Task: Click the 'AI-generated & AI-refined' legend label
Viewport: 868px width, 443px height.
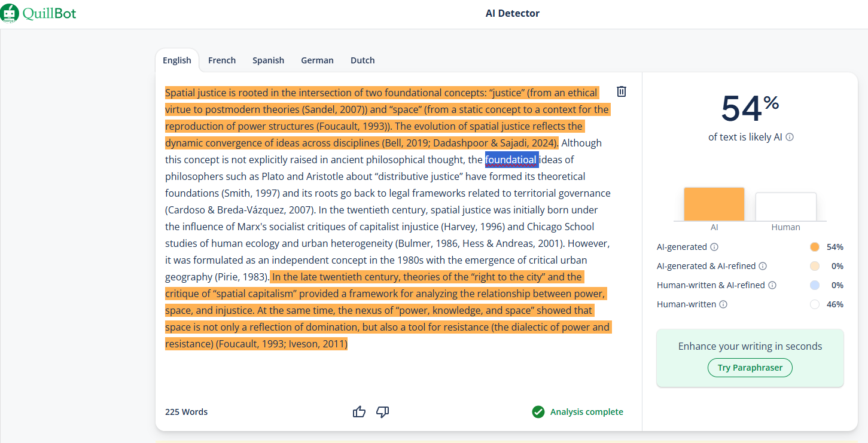Action: click(x=706, y=266)
